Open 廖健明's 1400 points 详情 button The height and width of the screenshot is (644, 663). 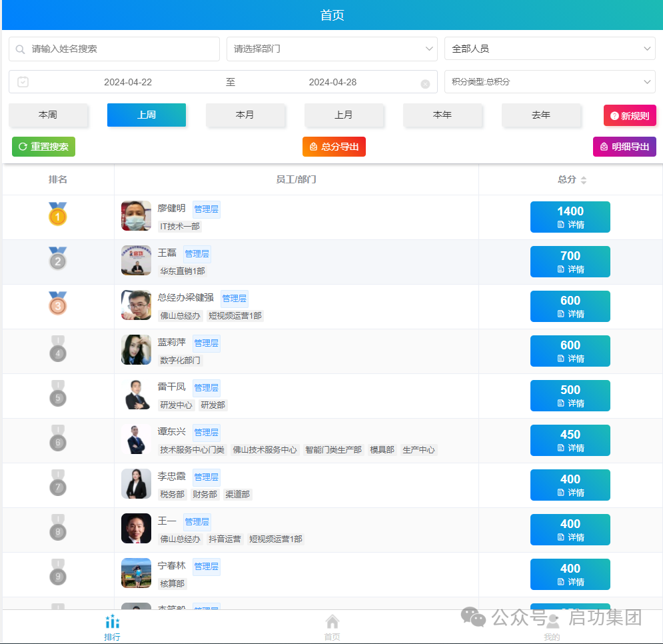click(570, 217)
